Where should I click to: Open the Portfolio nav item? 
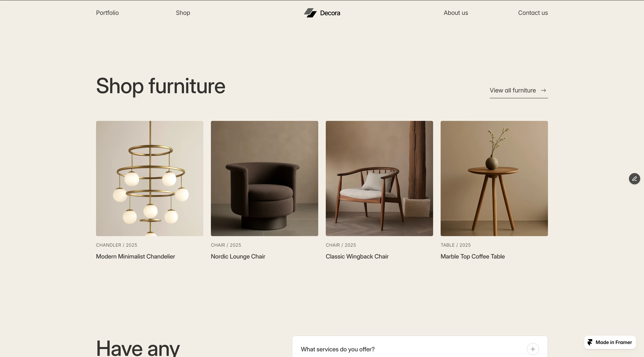[x=107, y=13]
